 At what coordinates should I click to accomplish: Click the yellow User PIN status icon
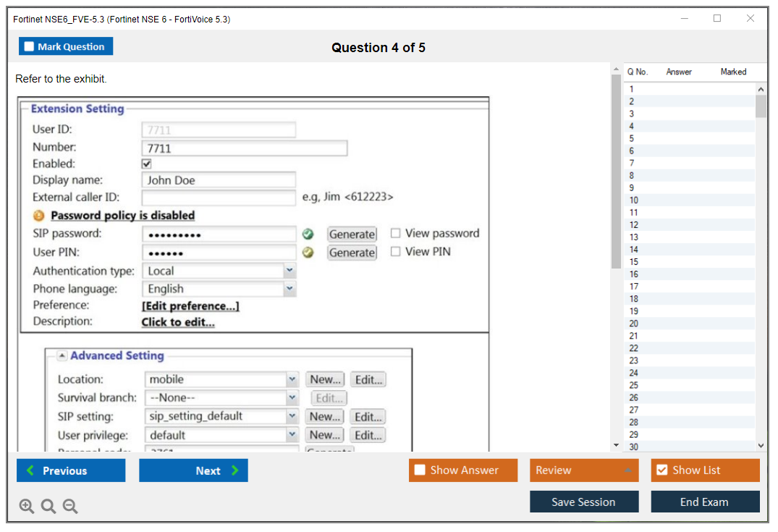pyautogui.click(x=308, y=253)
